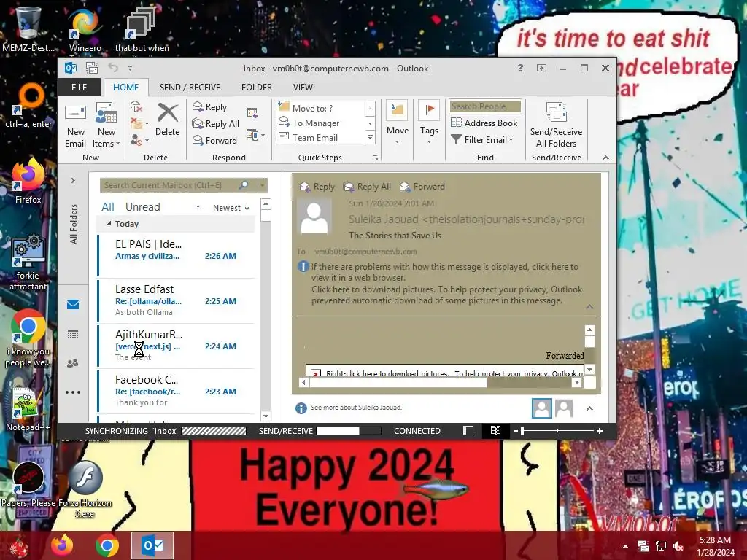Select the To Manager quick step

(x=320, y=122)
